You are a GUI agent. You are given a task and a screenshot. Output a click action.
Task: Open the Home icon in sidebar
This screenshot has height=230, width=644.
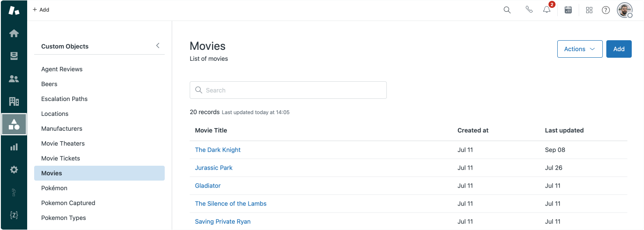[x=14, y=33]
